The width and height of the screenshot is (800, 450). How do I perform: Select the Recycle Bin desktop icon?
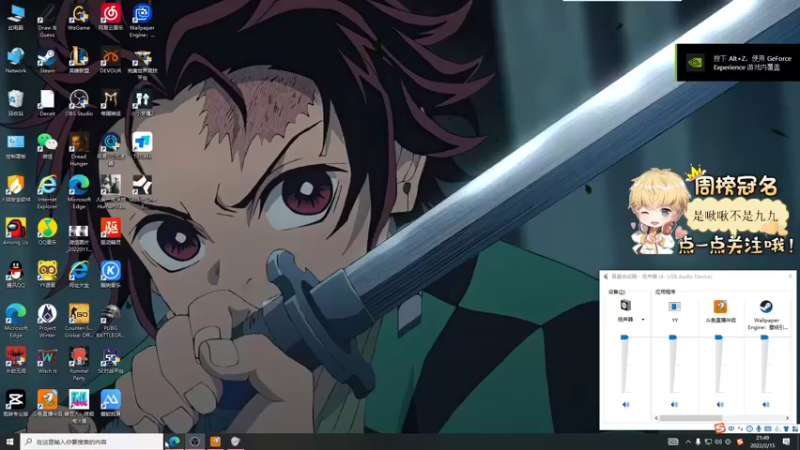pyautogui.click(x=15, y=104)
